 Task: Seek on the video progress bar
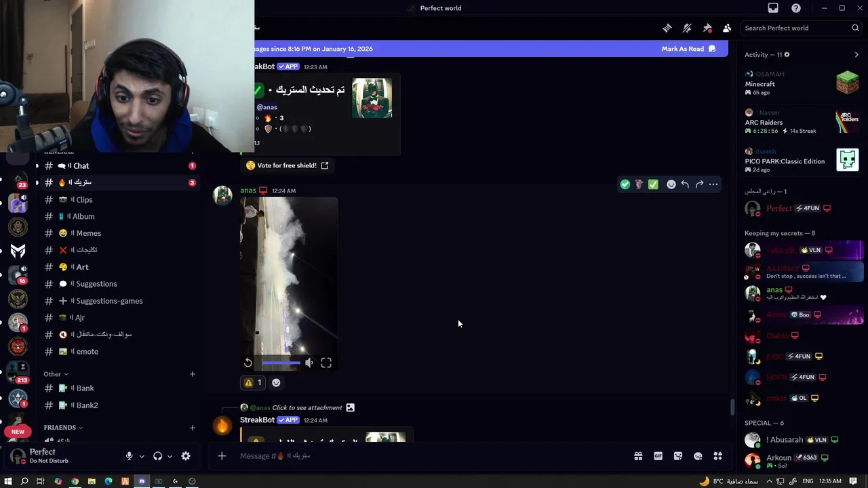point(281,363)
